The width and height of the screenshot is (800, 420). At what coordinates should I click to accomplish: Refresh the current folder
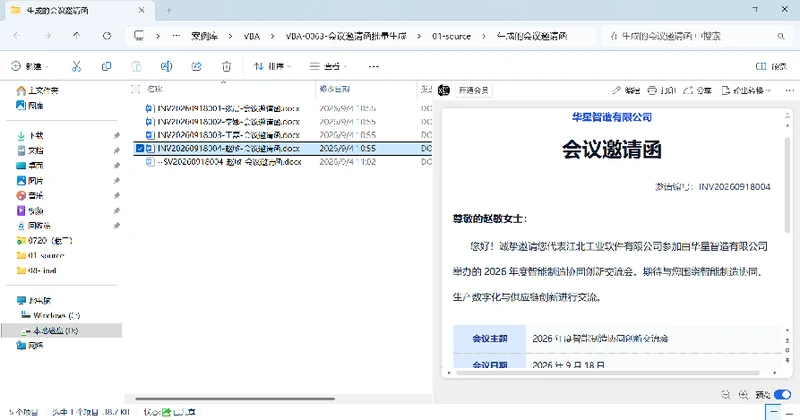(107, 36)
